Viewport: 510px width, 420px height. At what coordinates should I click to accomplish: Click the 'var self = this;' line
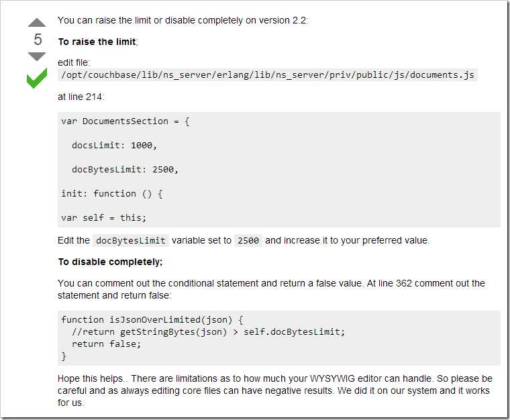click(x=104, y=218)
